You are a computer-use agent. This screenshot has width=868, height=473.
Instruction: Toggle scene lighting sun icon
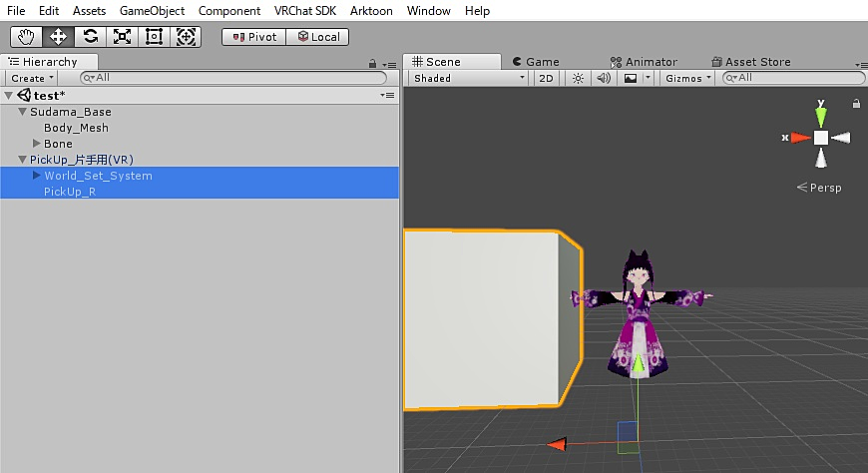(578, 78)
